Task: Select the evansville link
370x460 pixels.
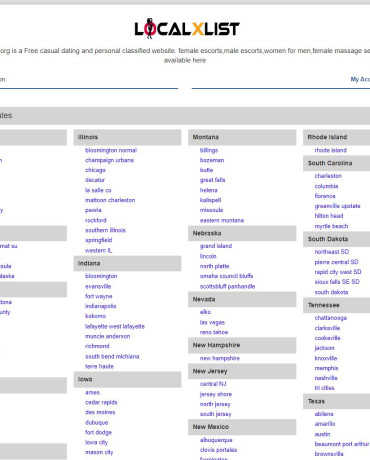Action: pyautogui.click(x=98, y=286)
